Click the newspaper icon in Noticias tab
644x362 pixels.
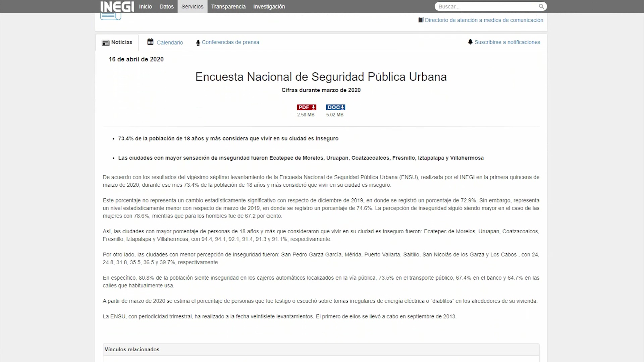pos(106,43)
